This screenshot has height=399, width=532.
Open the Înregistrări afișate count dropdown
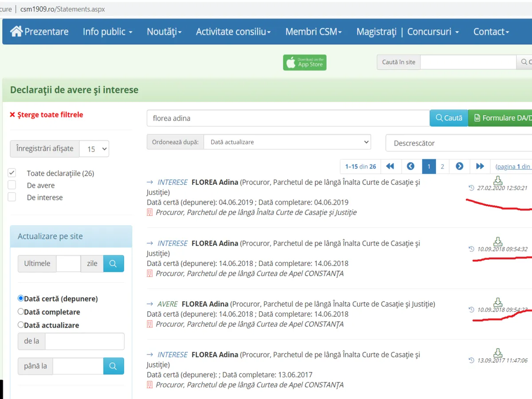click(94, 149)
